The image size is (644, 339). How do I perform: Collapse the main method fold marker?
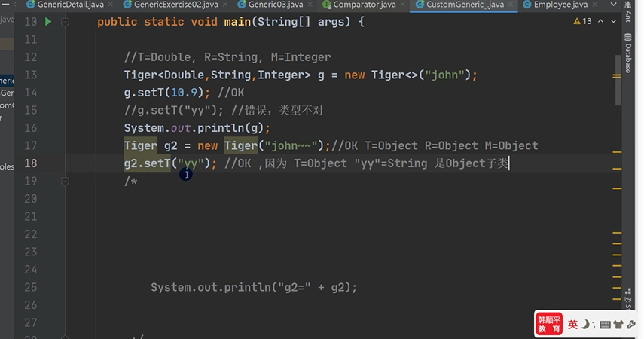point(65,22)
